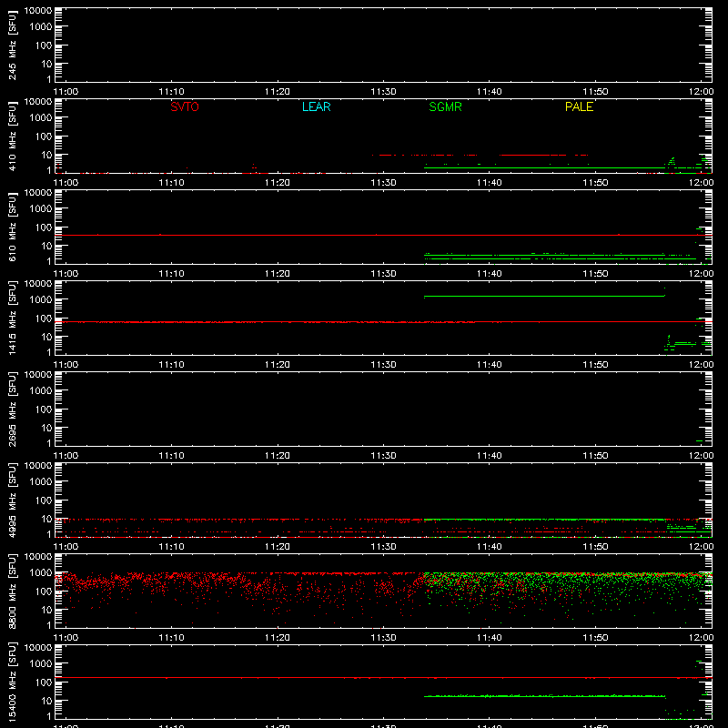Select the 4995 MHz [SFU] axis label

[x=13, y=500]
